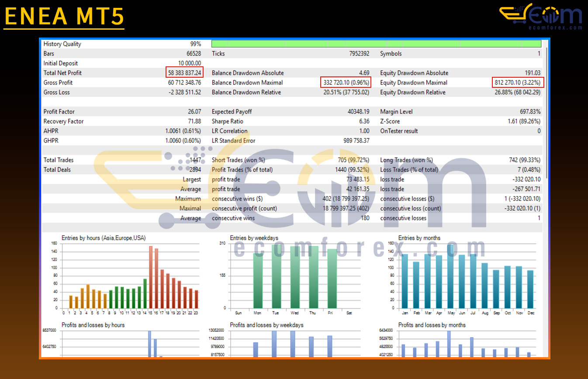The image size is (588, 379).
Task: Click Long Trades value 742 (99.33%)
Action: pyautogui.click(x=525, y=160)
